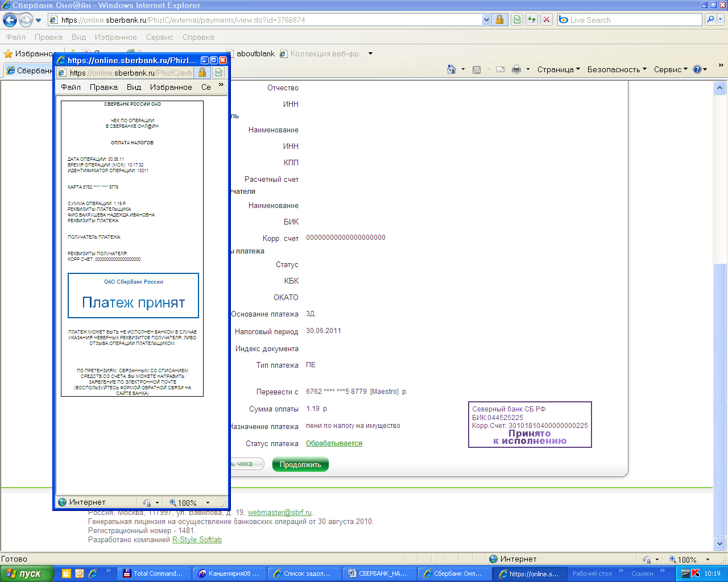728x582 pixels.
Task: Open the Избранное favorites star button
Action: (28, 53)
